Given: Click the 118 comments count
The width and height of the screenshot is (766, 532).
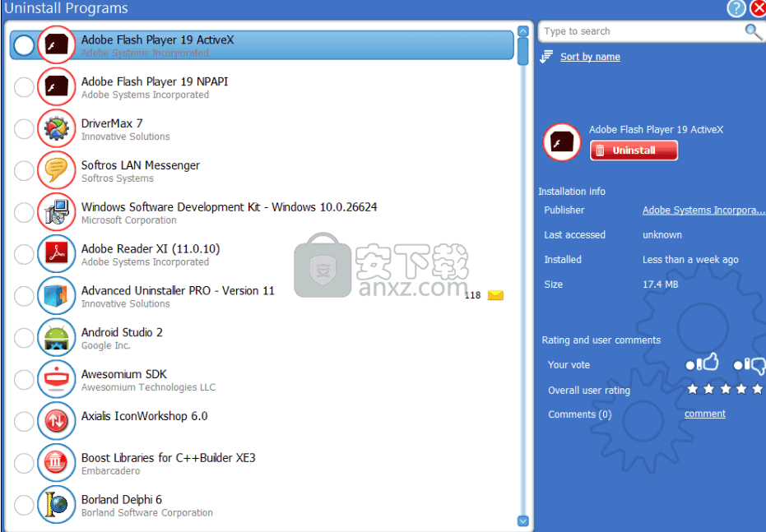Looking at the screenshot, I should 472,295.
